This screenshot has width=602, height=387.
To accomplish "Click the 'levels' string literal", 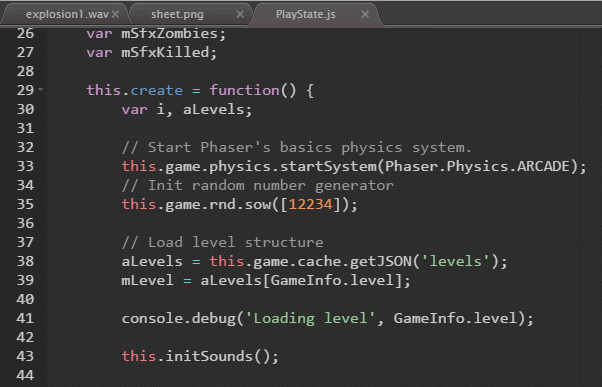I will pyautogui.click(x=455, y=261).
